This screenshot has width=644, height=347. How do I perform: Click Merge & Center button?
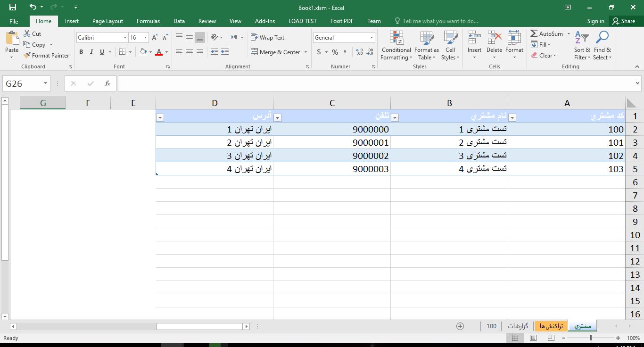tap(275, 52)
